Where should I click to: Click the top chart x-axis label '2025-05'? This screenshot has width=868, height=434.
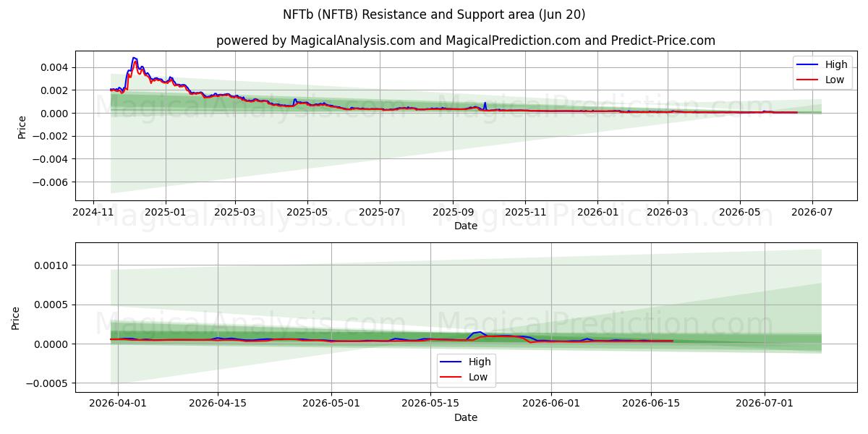coord(307,212)
